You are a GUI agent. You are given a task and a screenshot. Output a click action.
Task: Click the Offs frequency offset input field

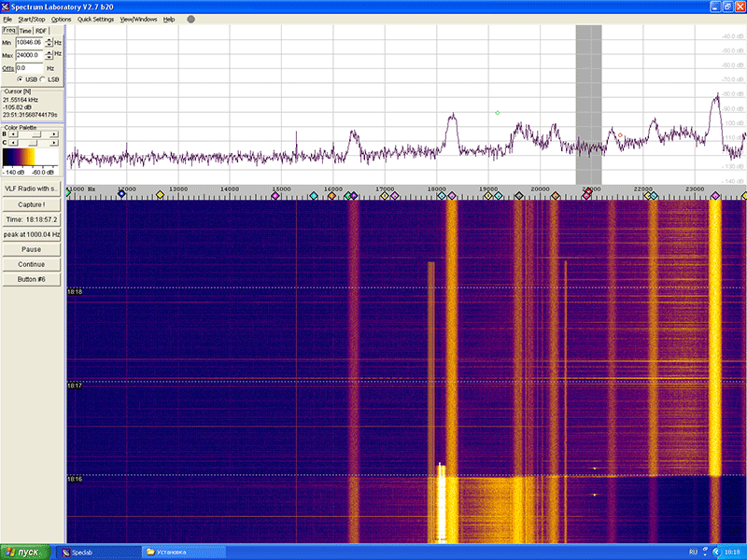pyautogui.click(x=29, y=68)
